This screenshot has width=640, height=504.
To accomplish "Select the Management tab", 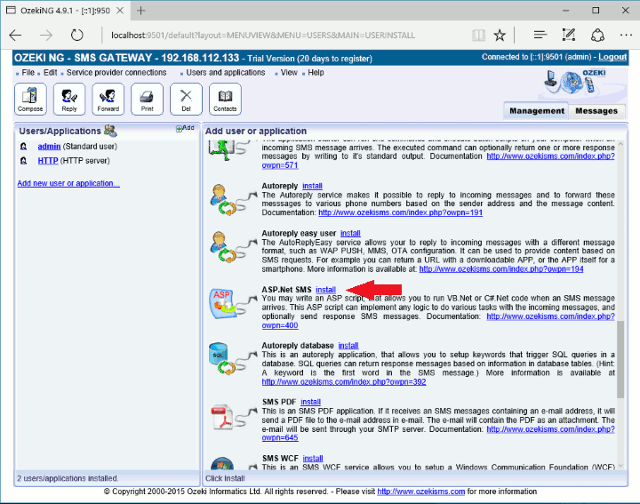I will click(x=536, y=110).
